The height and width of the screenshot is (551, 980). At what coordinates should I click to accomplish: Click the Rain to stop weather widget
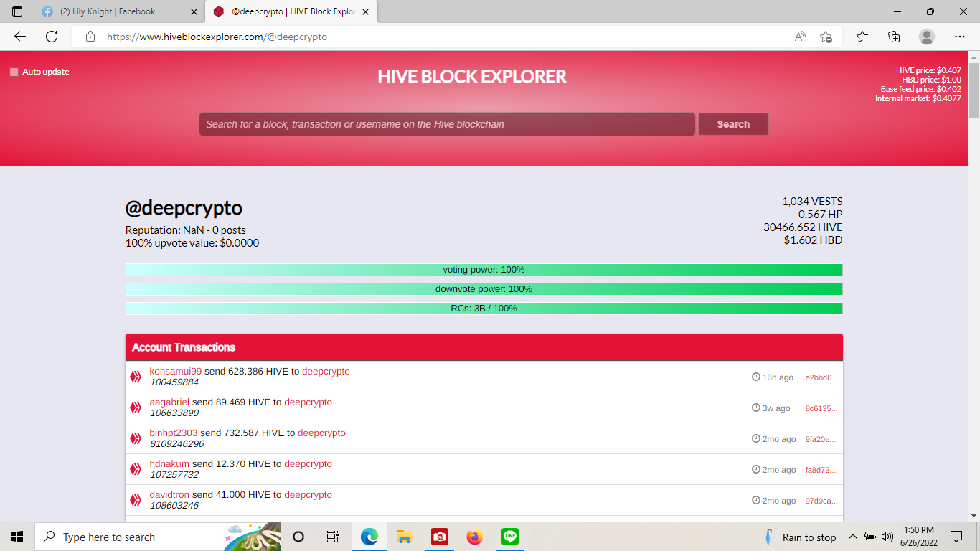click(800, 537)
